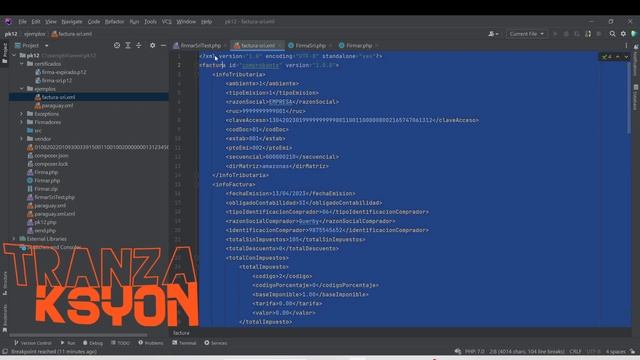640x360 pixels.
Task: Click the green Run icon in toolbar
Action: click(555, 34)
